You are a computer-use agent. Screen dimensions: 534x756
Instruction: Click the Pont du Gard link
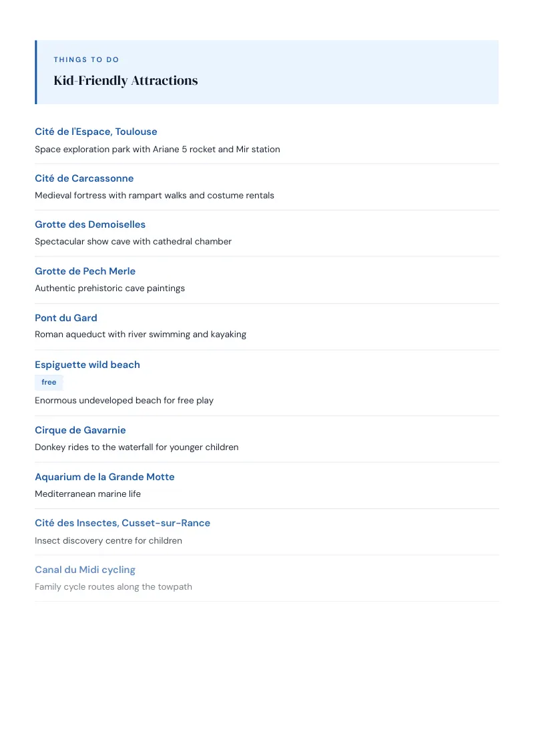(66, 318)
